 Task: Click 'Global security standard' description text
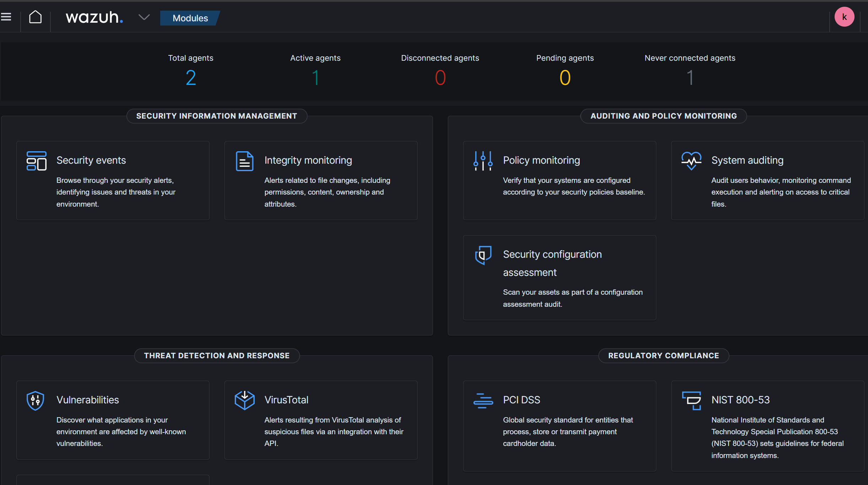568,432
